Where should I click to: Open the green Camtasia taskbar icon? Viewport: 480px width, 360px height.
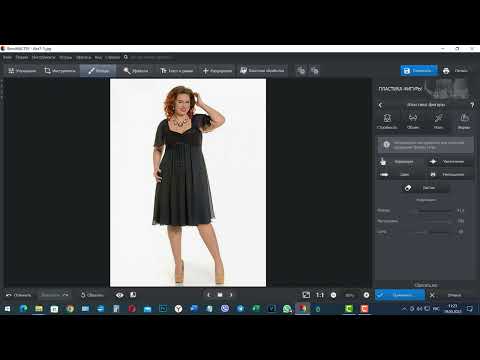[349, 309]
